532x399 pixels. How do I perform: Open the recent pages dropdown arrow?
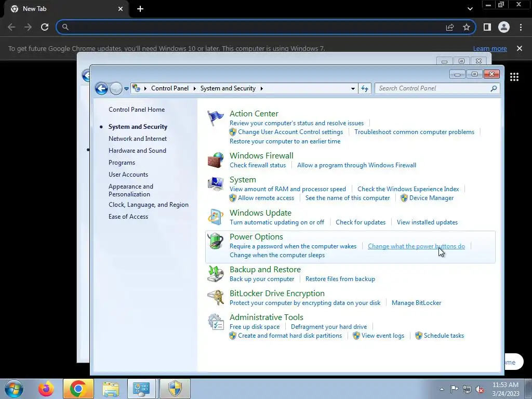(x=126, y=88)
